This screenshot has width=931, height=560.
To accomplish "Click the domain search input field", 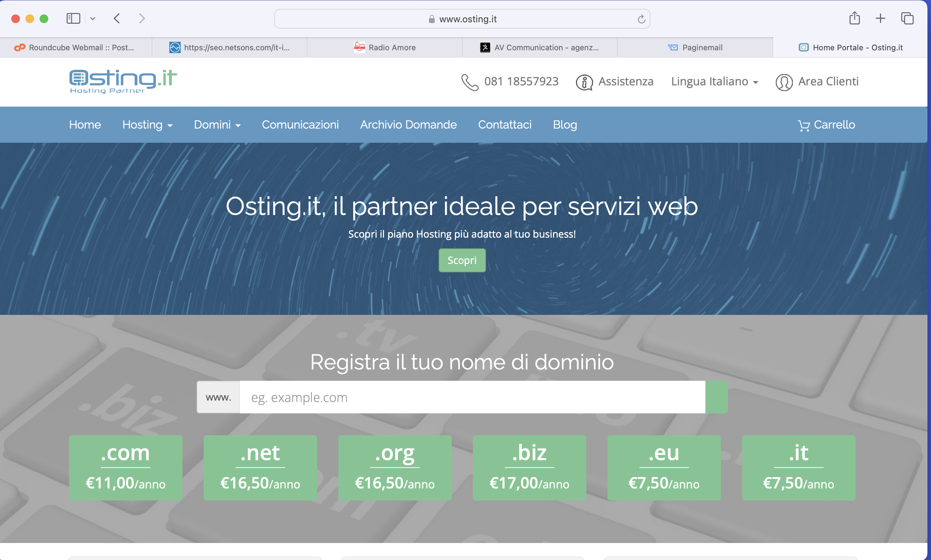I will [472, 397].
